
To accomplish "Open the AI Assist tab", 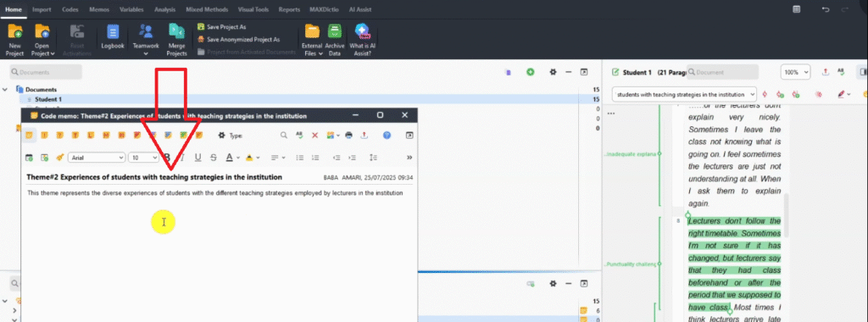I will 360,9.
